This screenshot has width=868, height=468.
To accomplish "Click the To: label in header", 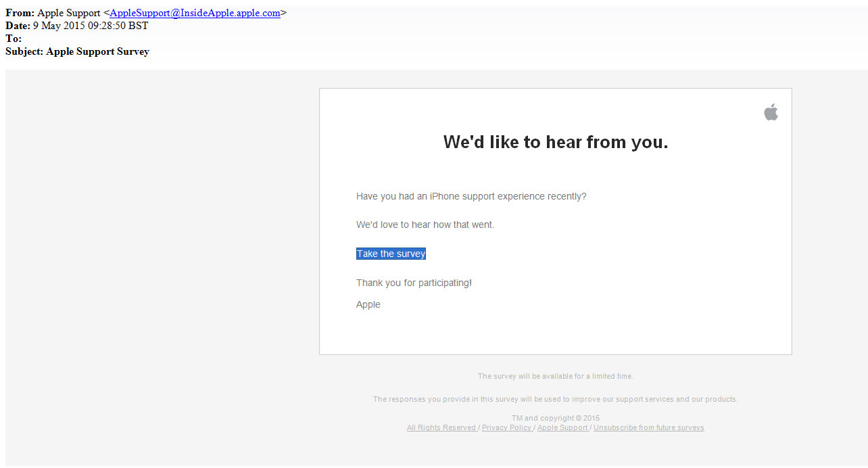I will 14,39.
